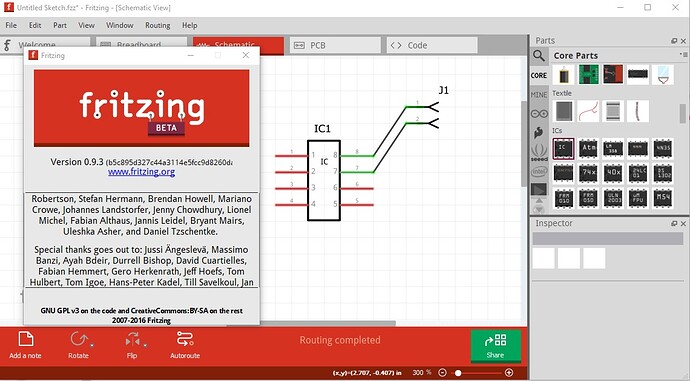Viewport: 690px width, 381px height.
Task: Open the Flip dropdown arrow
Action: click(145, 345)
